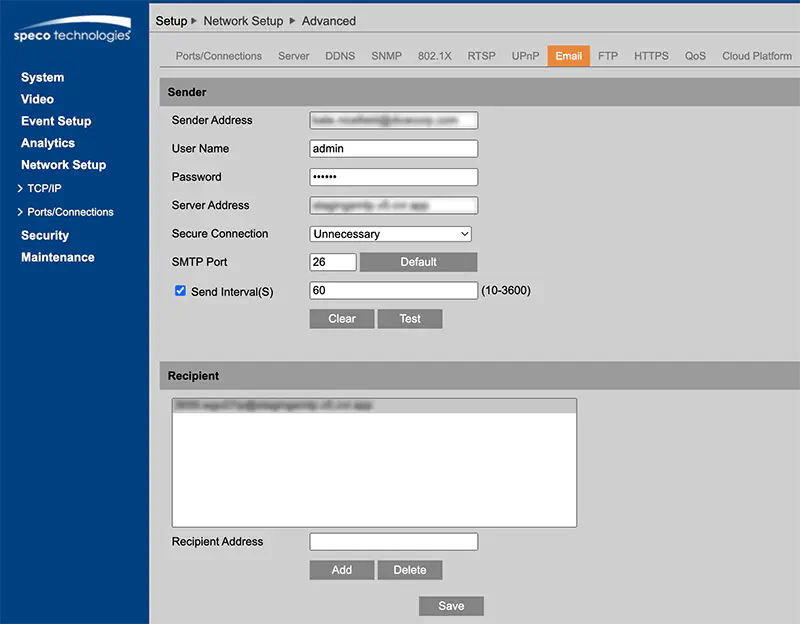Expand the Ports/Connections sidebar chevron
800x624 pixels.
20,212
